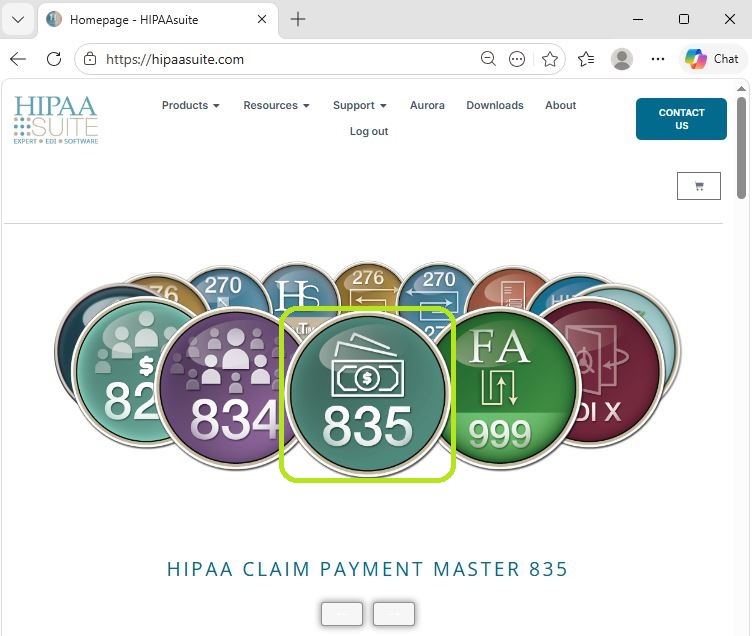Close the Homepage - HIPAAsuite tab
The width and height of the screenshot is (752, 636).
click(262, 19)
